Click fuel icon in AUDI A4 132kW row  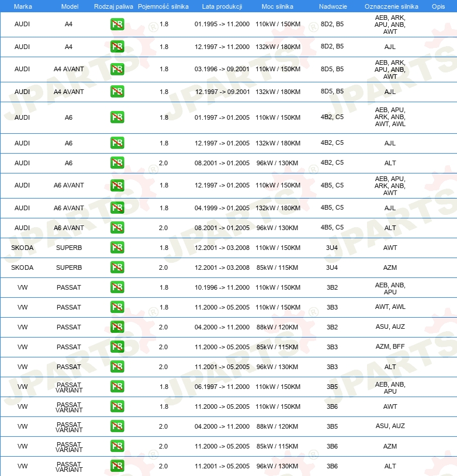pyautogui.click(x=117, y=47)
